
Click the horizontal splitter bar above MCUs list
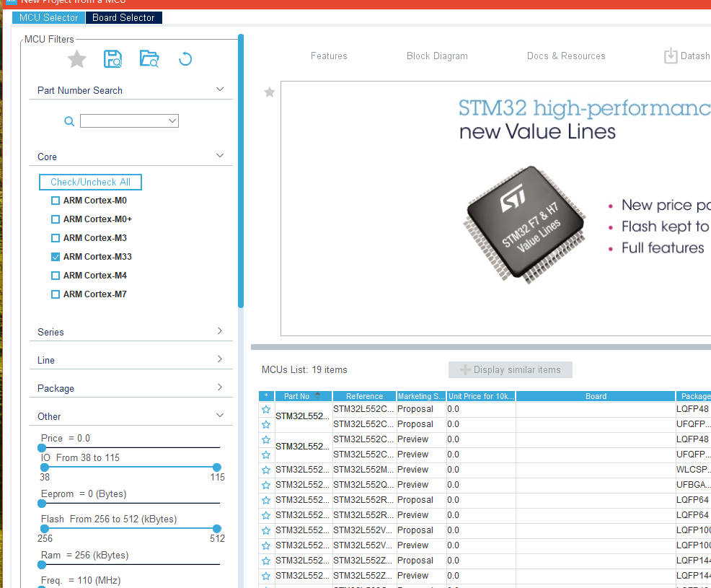[481, 347]
